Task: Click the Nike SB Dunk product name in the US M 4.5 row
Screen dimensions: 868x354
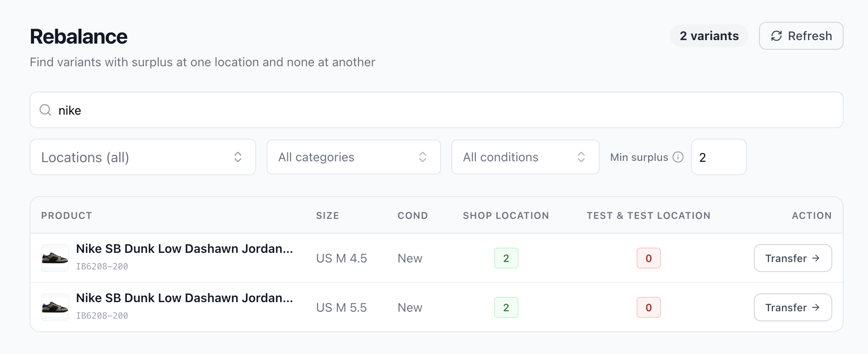Action: click(x=184, y=248)
